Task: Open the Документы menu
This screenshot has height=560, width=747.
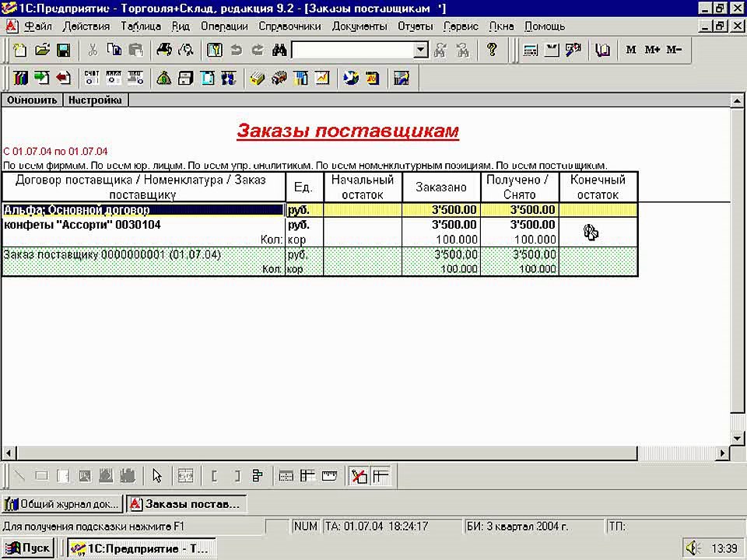Action: coord(359,26)
